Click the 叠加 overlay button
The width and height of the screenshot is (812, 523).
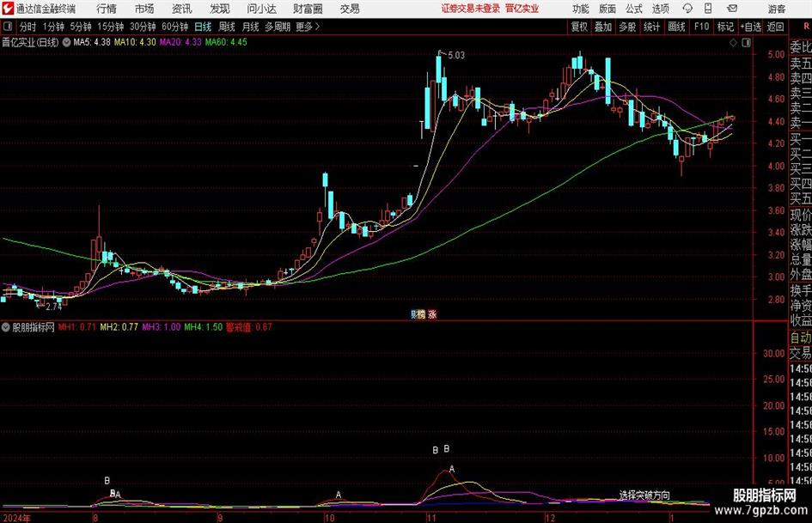click(603, 27)
